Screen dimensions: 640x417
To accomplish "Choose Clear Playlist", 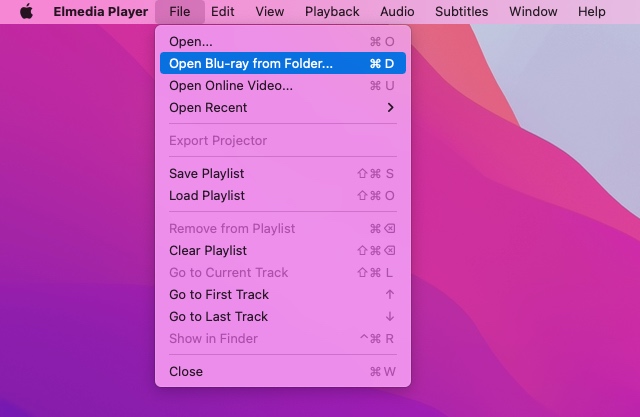I will (208, 250).
